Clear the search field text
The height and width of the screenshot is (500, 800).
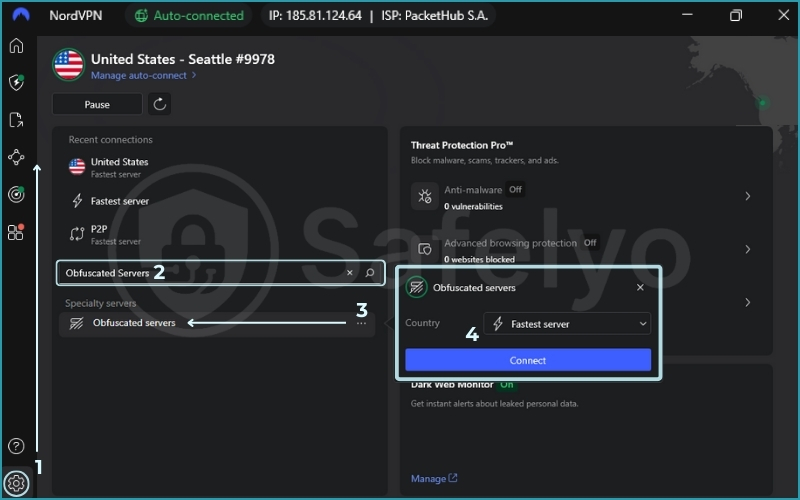point(349,272)
